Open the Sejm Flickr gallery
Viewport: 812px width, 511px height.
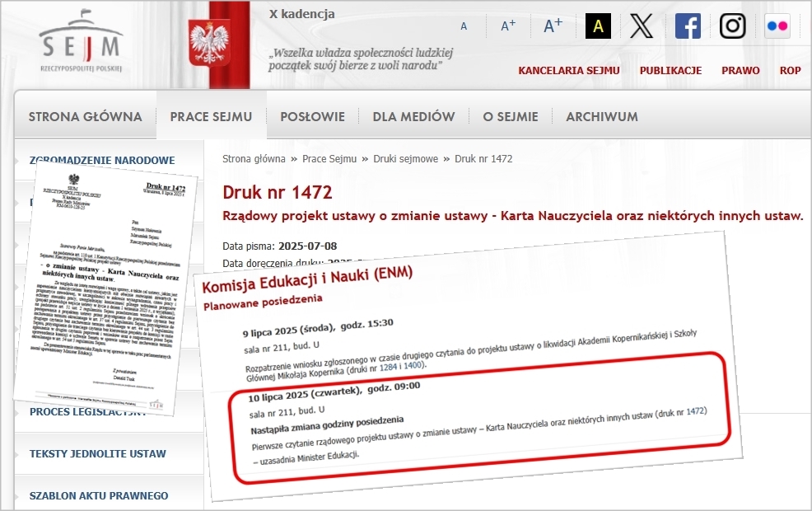click(x=777, y=26)
